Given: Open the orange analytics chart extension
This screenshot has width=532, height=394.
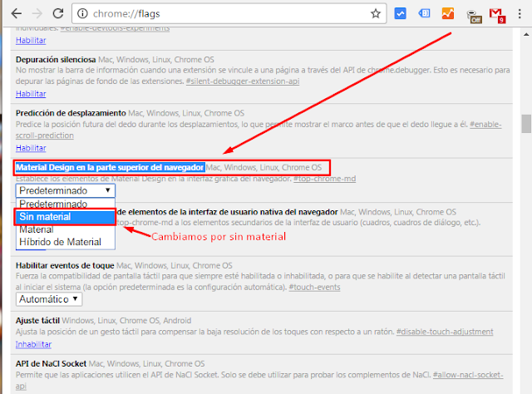Looking at the screenshot, I should (x=448, y=13).
